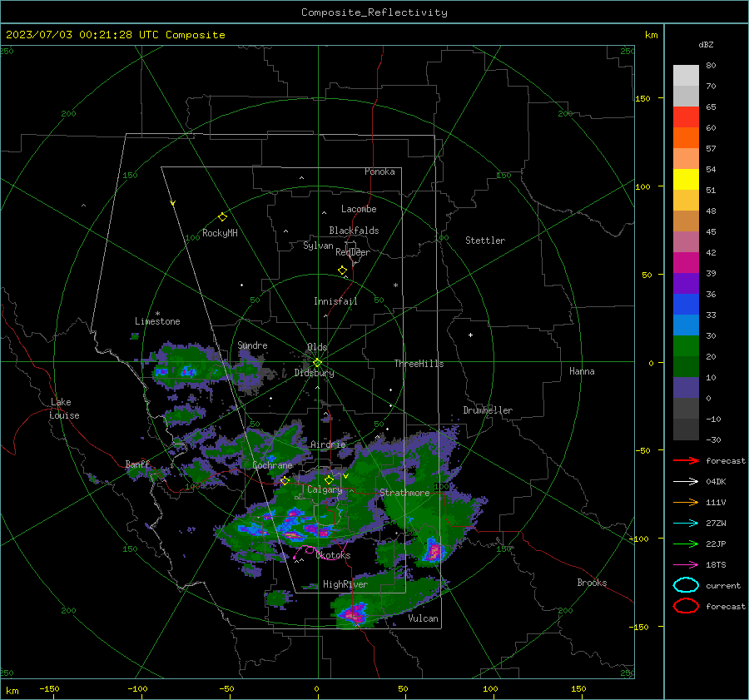
Task: Click the Drumheller town label
Action: pos(488,410)
